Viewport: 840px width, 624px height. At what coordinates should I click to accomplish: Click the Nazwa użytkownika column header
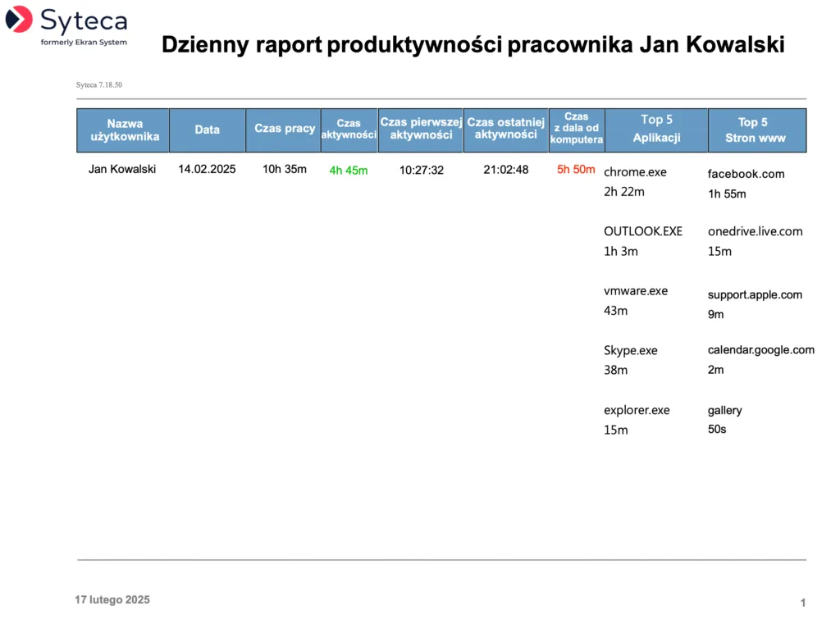123,130
